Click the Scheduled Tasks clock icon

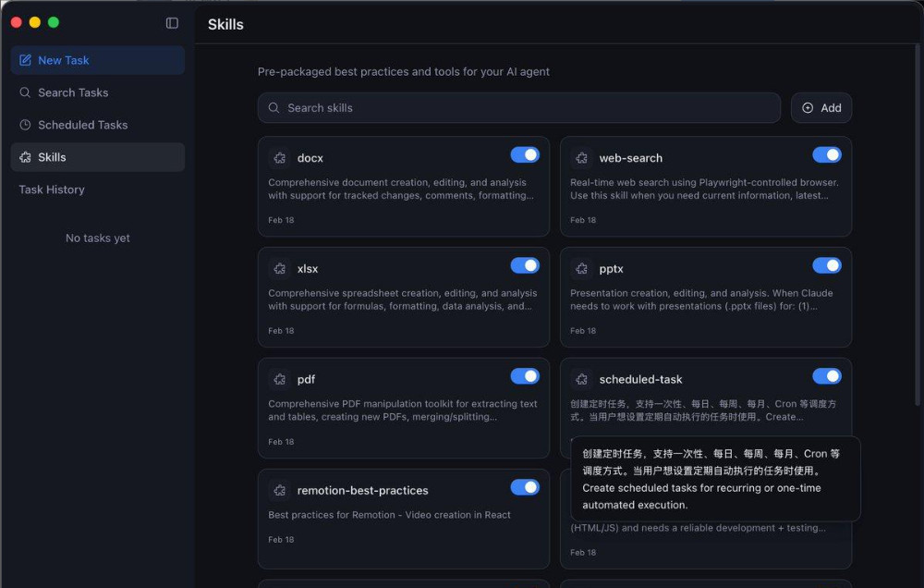click(25, 125)
